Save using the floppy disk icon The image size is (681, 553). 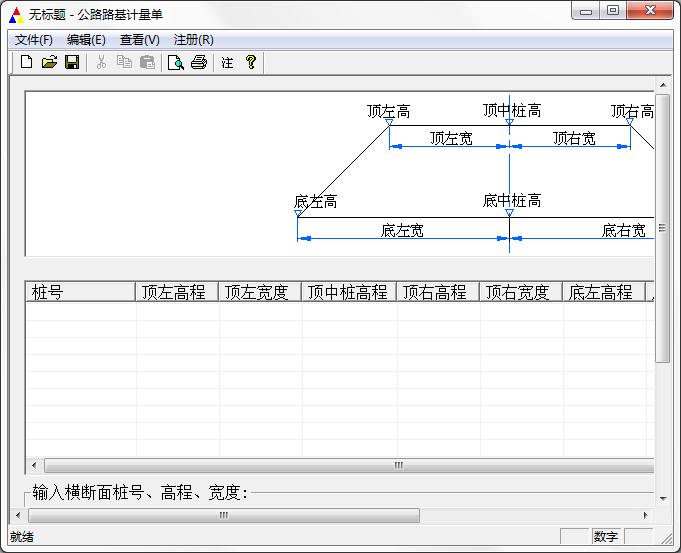[72, 62]
